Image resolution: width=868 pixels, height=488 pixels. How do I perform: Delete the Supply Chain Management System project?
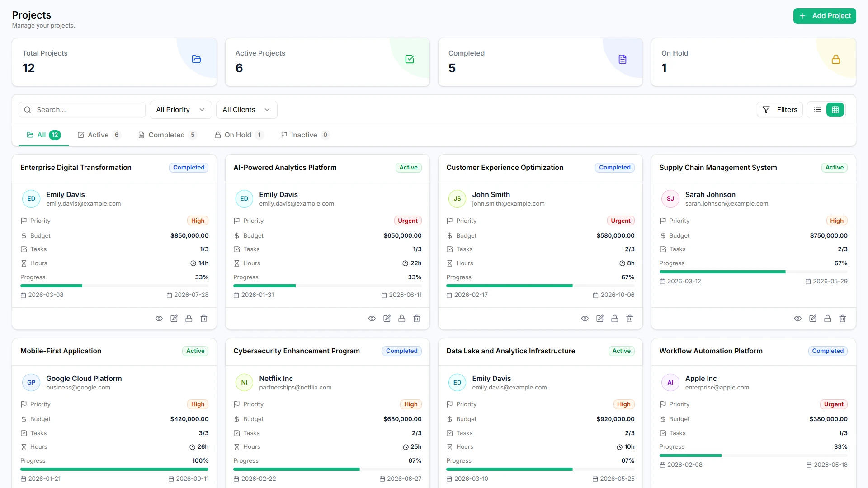843,319
